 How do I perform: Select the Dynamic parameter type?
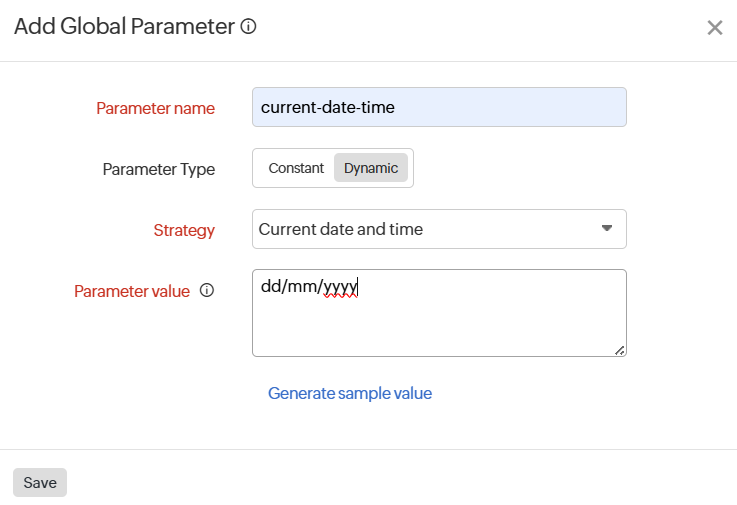tap(371, 168)
